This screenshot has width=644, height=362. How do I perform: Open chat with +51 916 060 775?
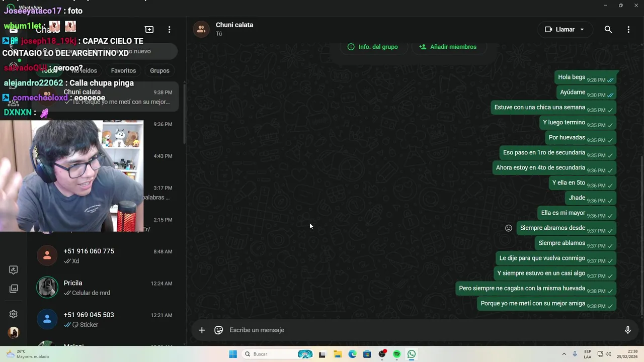pyautogui.click(x=105, y=256)
